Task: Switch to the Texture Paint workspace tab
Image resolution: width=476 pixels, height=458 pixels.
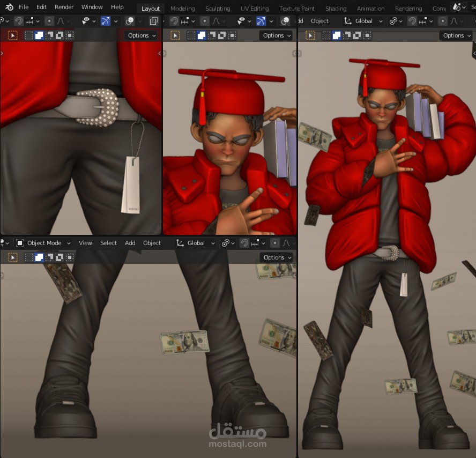Action: (297, 9)
